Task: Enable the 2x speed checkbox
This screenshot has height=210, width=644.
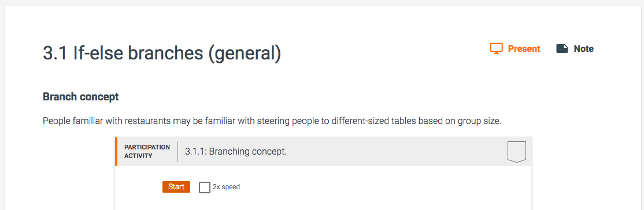Action: tap(205, 187)
